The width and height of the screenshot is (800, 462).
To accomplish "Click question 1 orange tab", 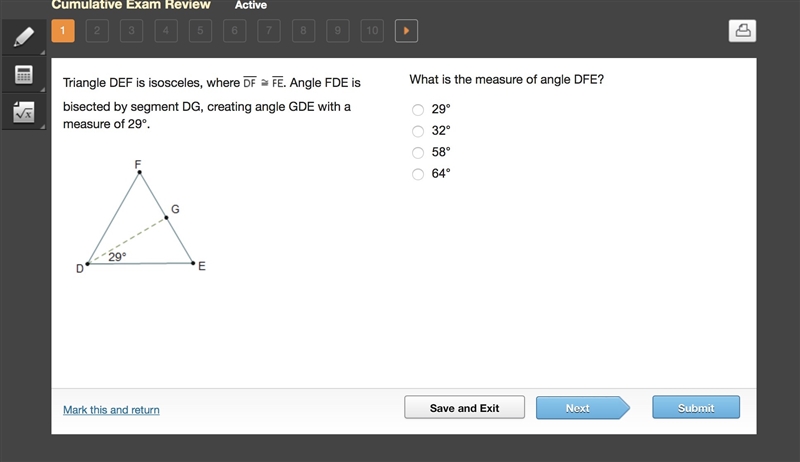I will pyautogui.click(x=63, y=31).
